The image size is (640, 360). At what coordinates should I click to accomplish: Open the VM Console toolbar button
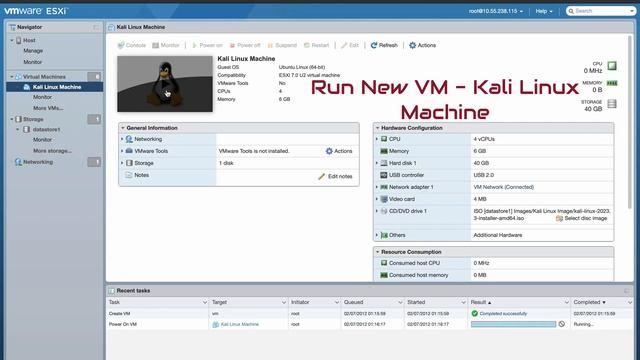tap(131, 45)
